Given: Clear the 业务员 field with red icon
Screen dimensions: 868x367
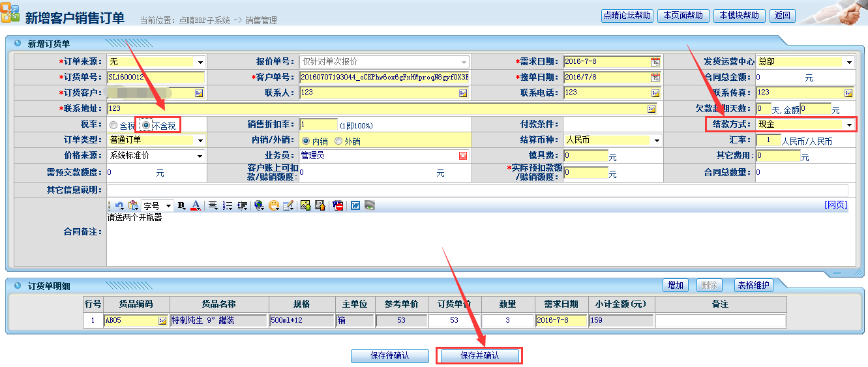Looking at the screenshot, I should (463, 156).
